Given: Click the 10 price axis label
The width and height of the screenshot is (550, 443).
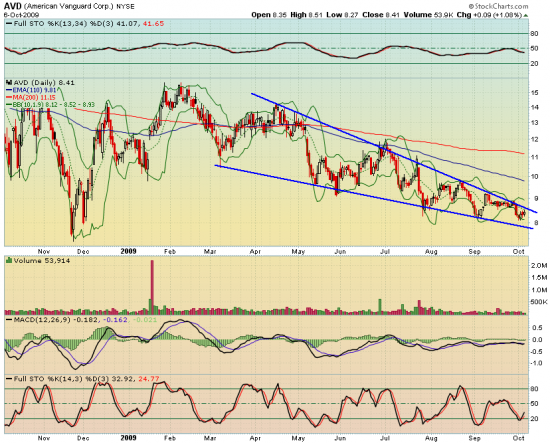Looking at the screenshot, I should point(535,176).
